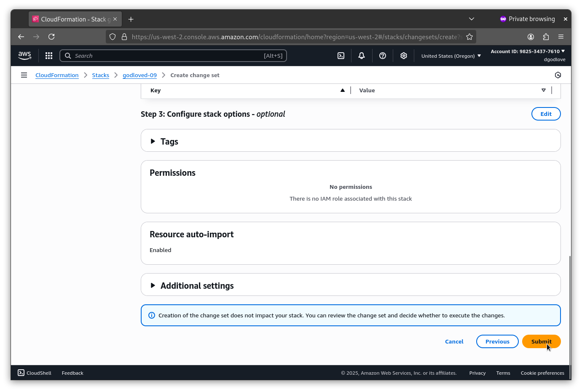Open Privacy link in footer

point(477,373)
